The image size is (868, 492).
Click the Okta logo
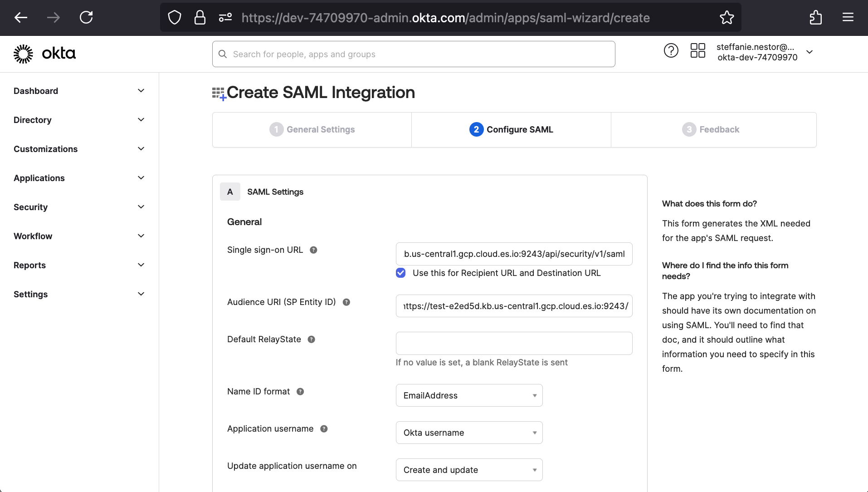tap(44, 54)
